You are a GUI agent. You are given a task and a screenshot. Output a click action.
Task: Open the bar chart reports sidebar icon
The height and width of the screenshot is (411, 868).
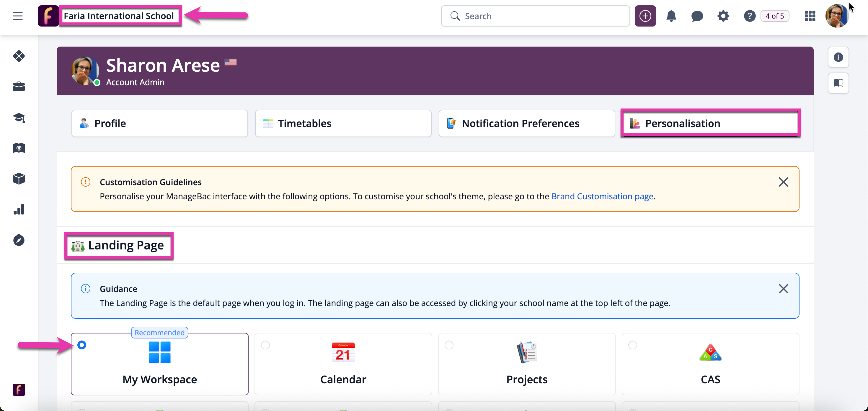[19, 209]
